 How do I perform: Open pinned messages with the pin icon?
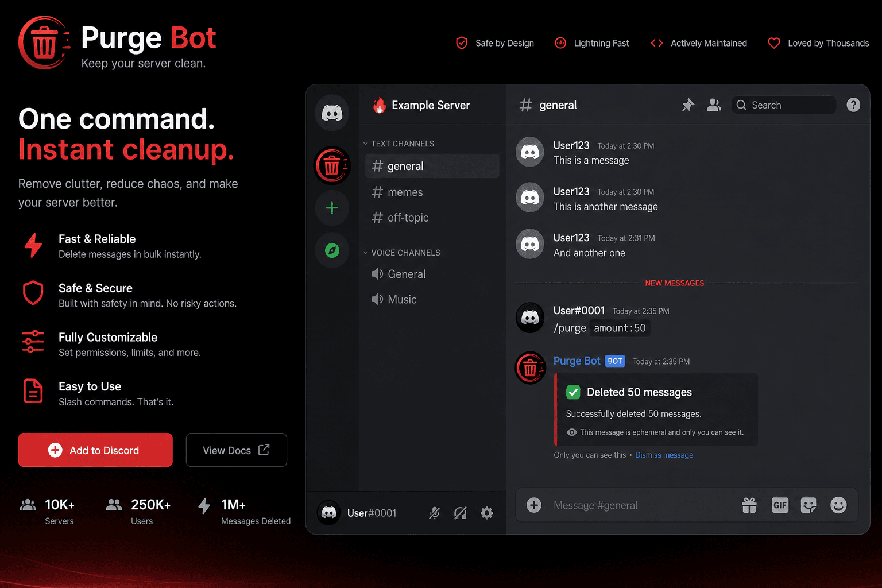(x=688, y=105)
